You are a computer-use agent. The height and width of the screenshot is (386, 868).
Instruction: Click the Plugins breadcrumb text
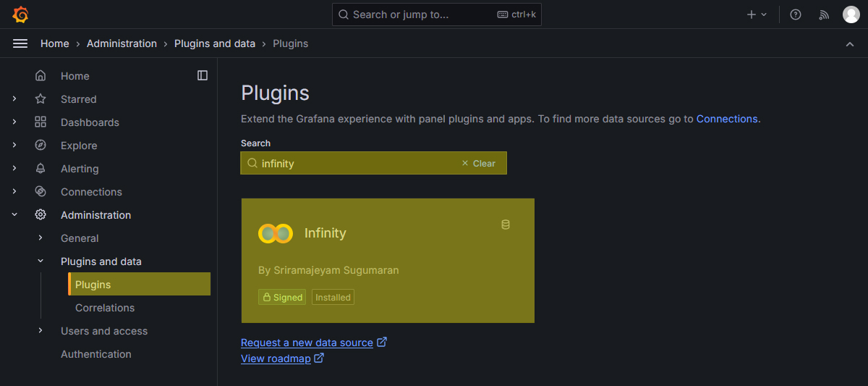coord(290,43)
